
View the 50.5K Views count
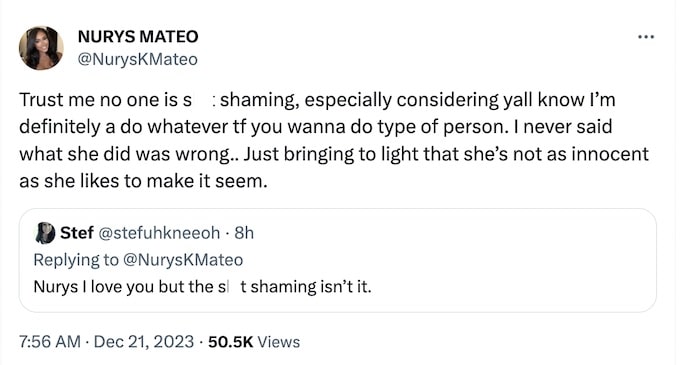click(254, 342)
